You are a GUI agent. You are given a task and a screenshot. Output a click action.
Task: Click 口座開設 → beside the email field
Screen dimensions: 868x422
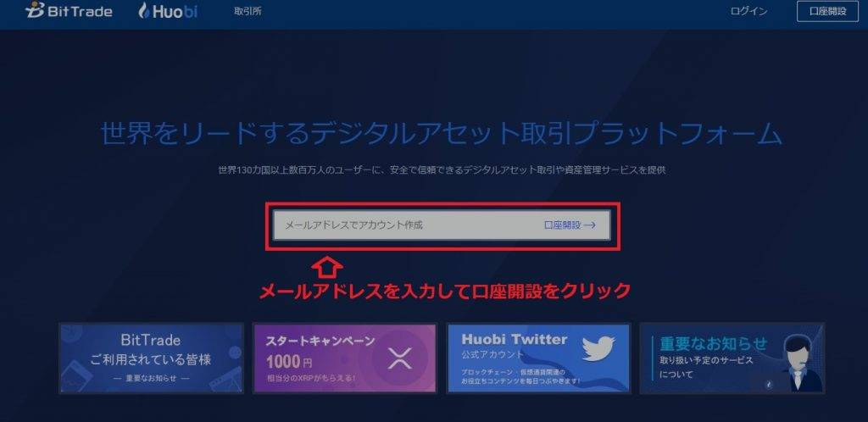coord(570,225)
